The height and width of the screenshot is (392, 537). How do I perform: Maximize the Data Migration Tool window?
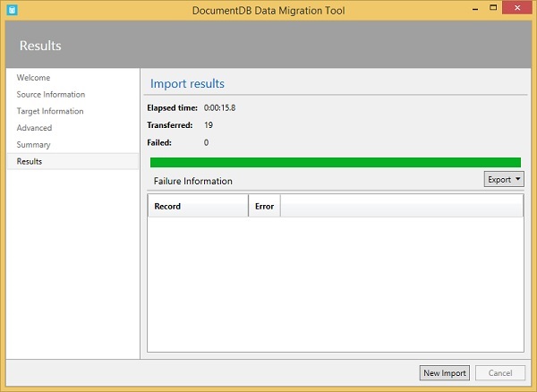pyautogui.click(x=493, y=7)
